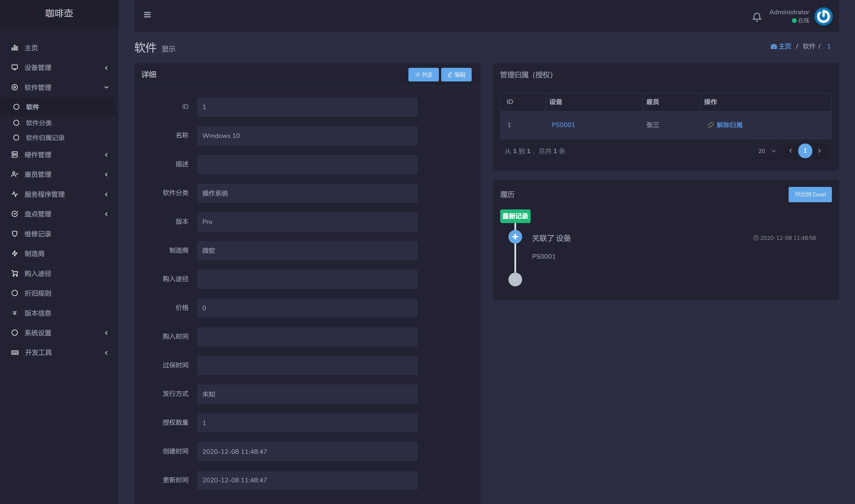Click the notification bell icon
Screen dimensions: 855x504
[x=756, y=17]
